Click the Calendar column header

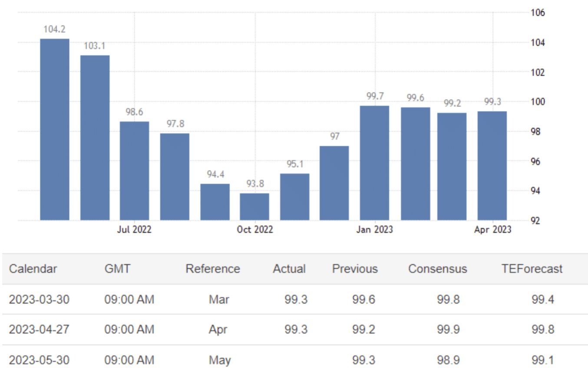[33, 269]
